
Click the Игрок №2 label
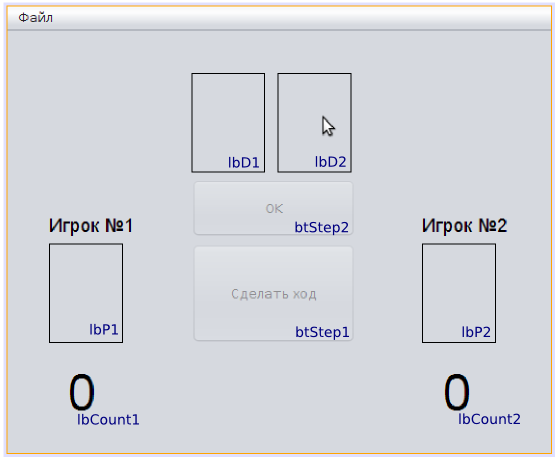click(x=464, y=226)
